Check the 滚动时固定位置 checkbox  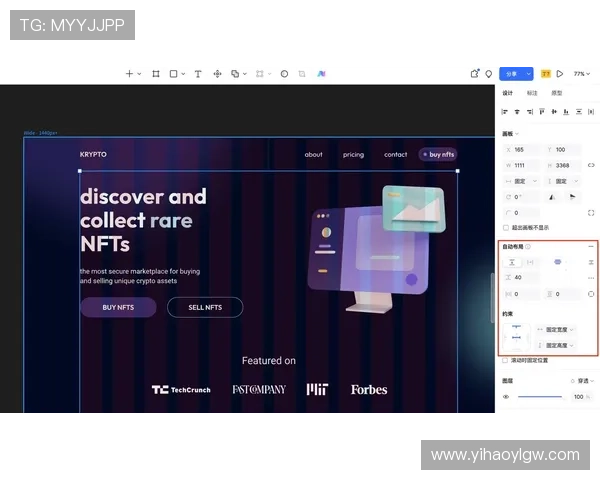[x=505, y=360]
